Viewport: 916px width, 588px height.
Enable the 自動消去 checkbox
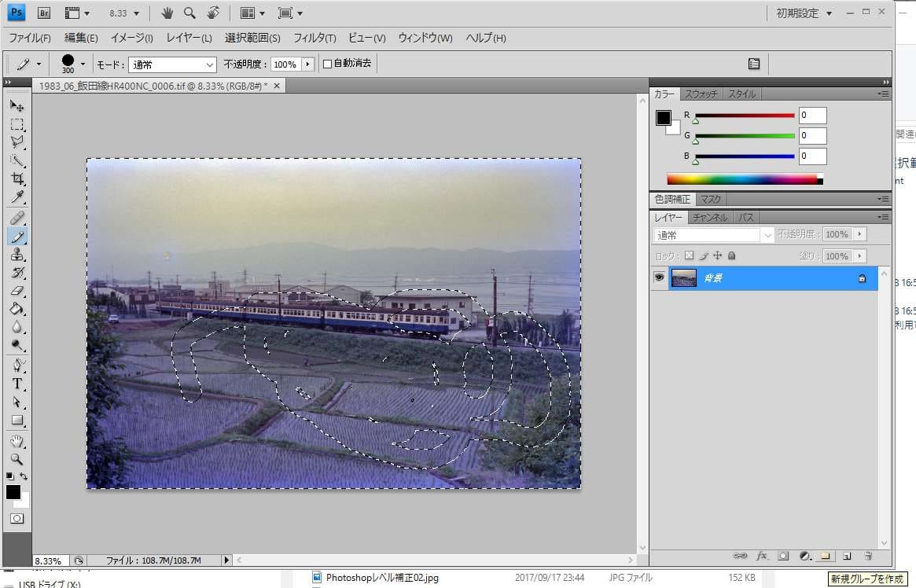(x=328, y=64)
